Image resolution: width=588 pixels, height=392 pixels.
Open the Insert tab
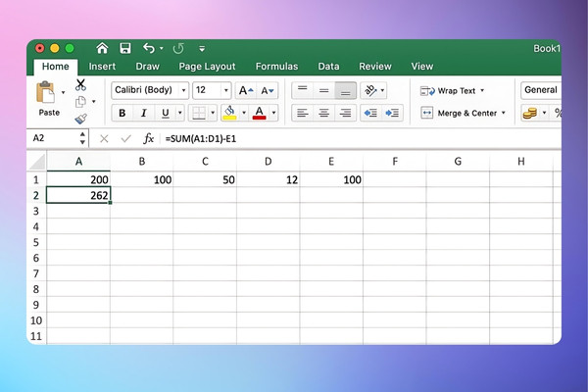click(102, 67)
